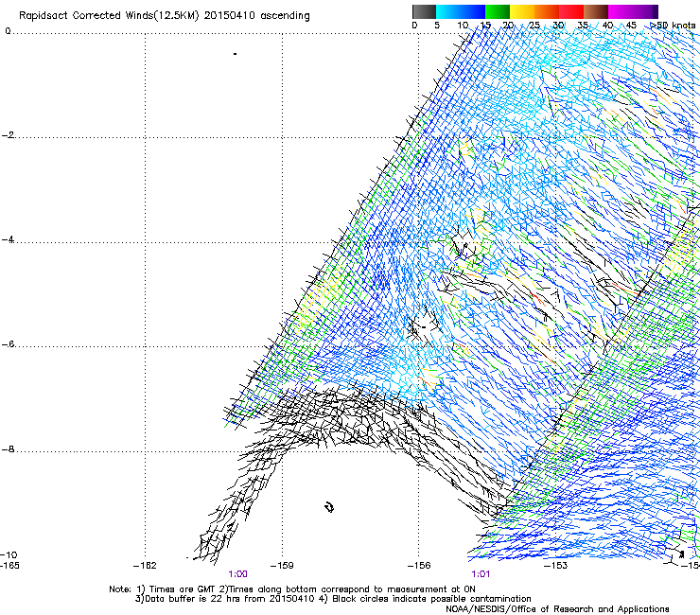Viewport: 700px width, 615px height.
Task: Select the yellow 20-25 knots legend swatch
Action: 522,11
